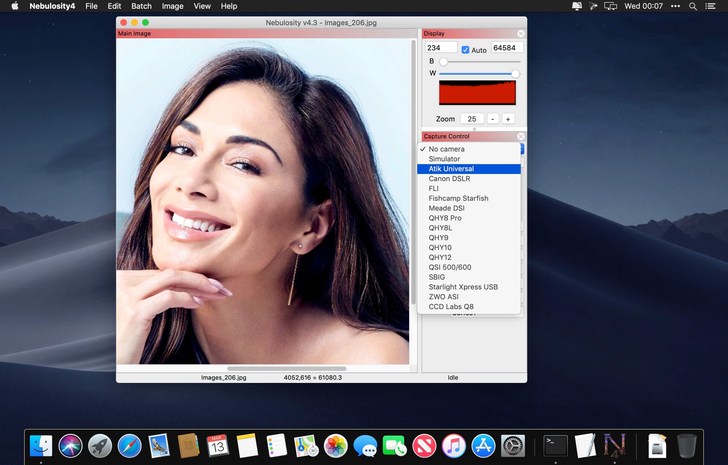This screenshot has height=465, width=728.
Task: Pick the Simulator camera option
Action: click(x=445, y=159)
